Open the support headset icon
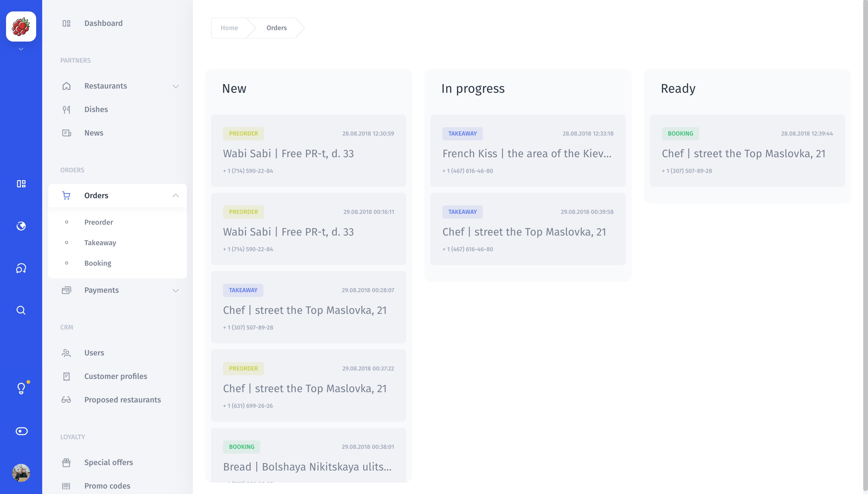 21,268
